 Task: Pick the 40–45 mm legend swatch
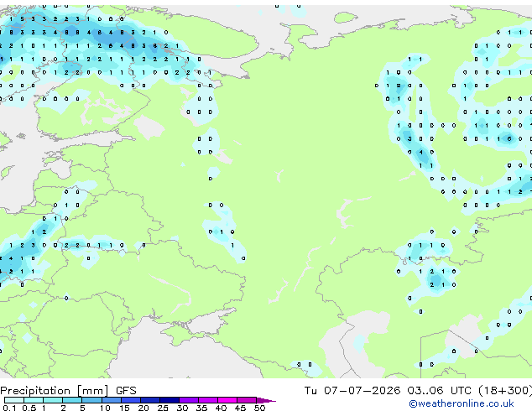pyautogui.click(x=227, y=400)
